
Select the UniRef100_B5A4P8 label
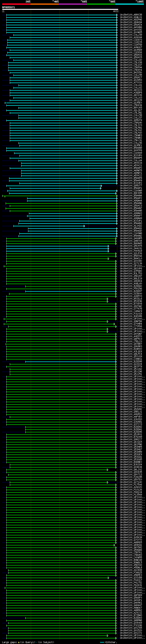pyautogui.click(x=131, y=178)
